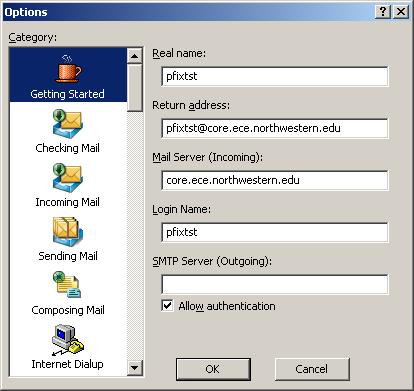Open the Checking Mail category icon
The height and width of the screenshot is (391, 414).
click(67, 124)
